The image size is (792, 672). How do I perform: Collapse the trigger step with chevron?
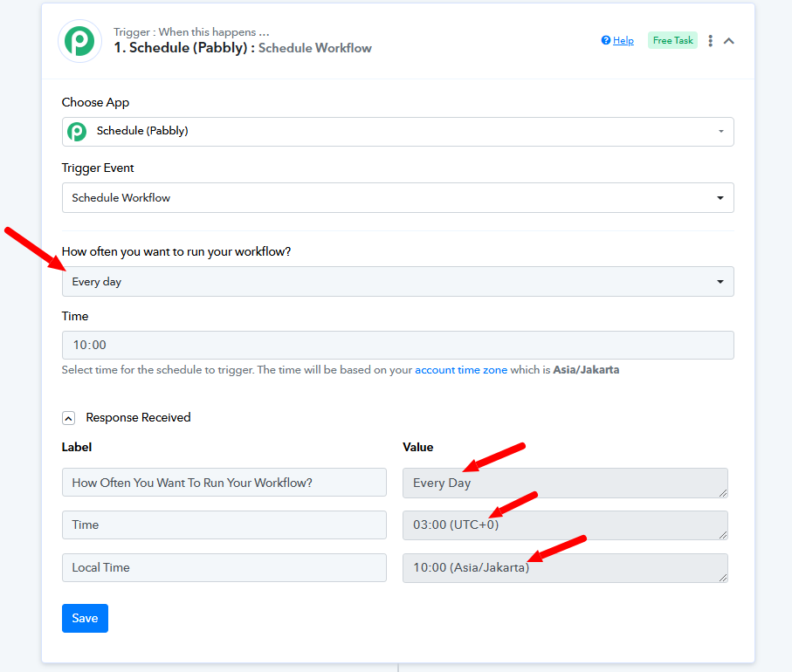(728, 41)
